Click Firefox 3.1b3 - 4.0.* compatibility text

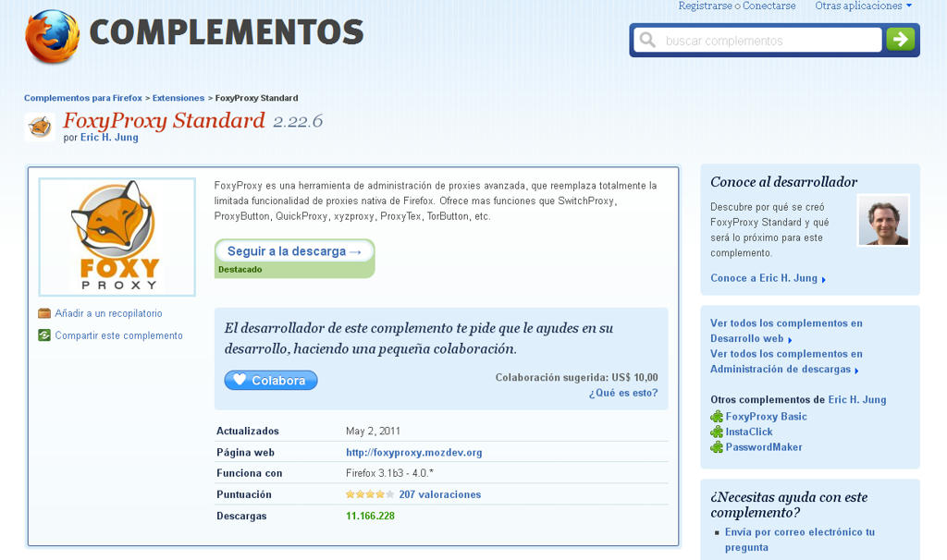tap(389, 473)
